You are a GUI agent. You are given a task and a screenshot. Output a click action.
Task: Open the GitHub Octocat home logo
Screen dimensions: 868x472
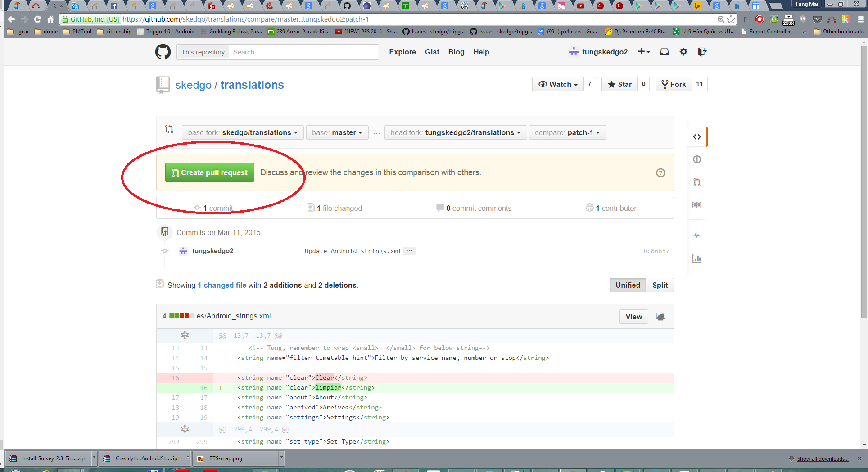pyautogui.click(x=163, y=52)
